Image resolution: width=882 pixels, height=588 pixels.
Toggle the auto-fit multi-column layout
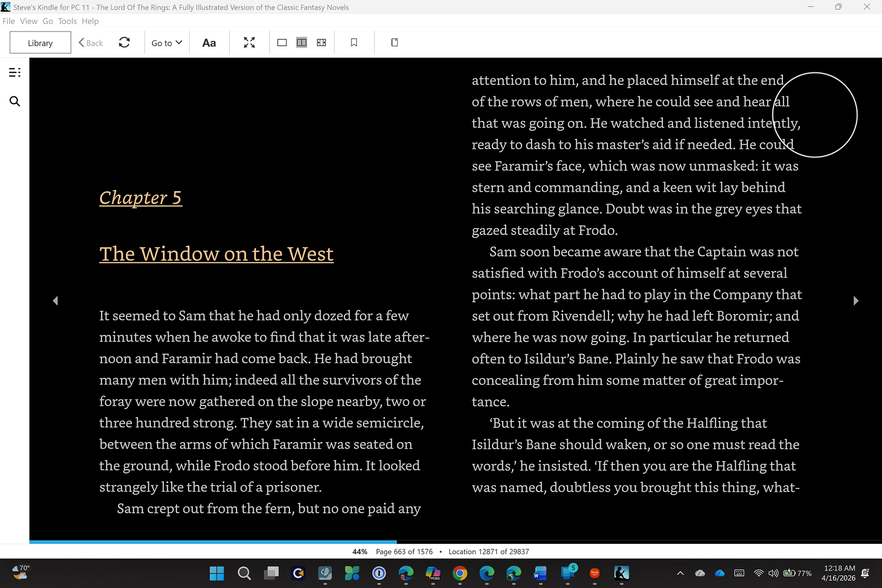pos(321,42)
